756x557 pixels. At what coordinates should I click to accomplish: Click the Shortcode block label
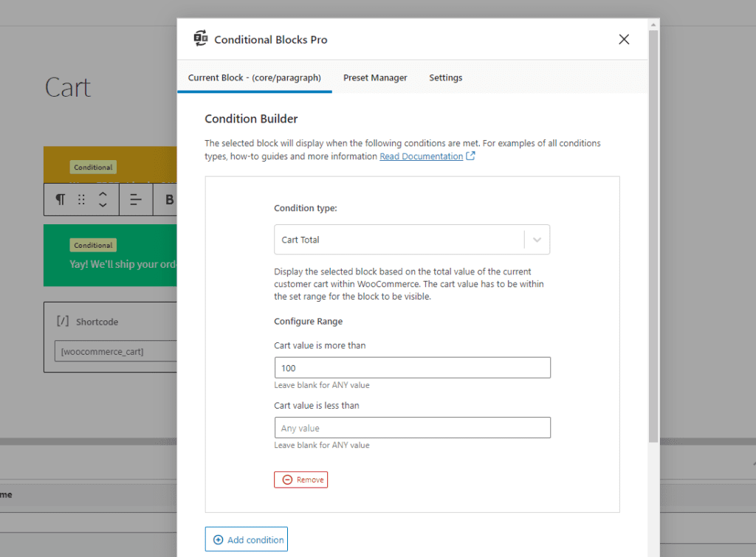pos(97,322)
